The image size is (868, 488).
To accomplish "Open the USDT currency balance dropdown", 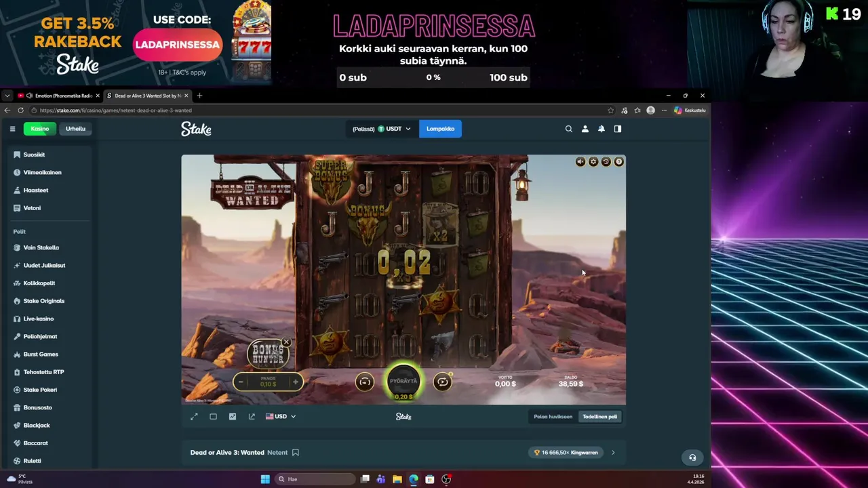I will tap(382, 129).
